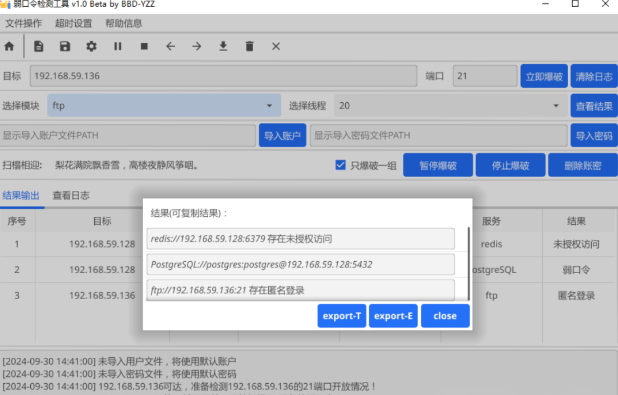Click the account file PATH field
The height and width of the screenshot is (395, 618).
128,135
